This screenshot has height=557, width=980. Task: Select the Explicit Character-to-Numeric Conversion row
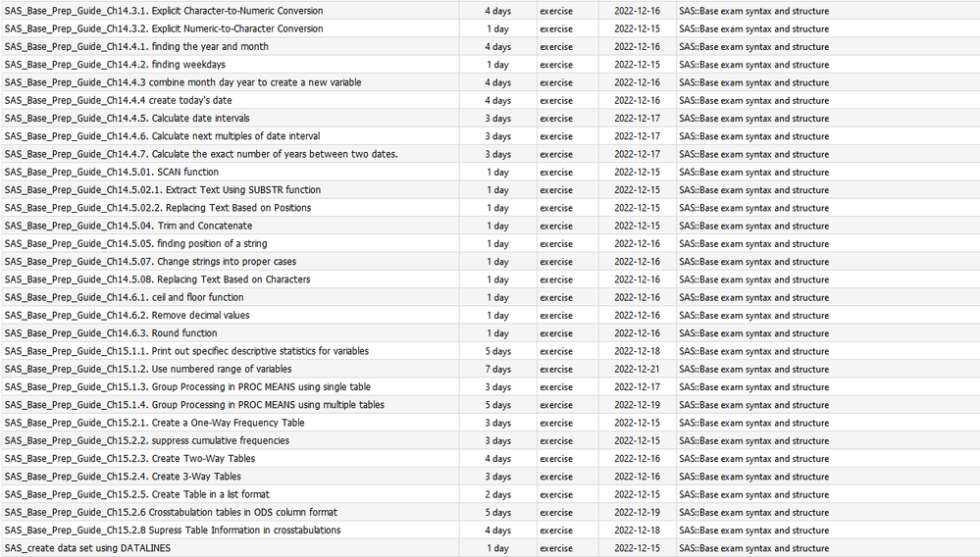[x=164, y=11]
